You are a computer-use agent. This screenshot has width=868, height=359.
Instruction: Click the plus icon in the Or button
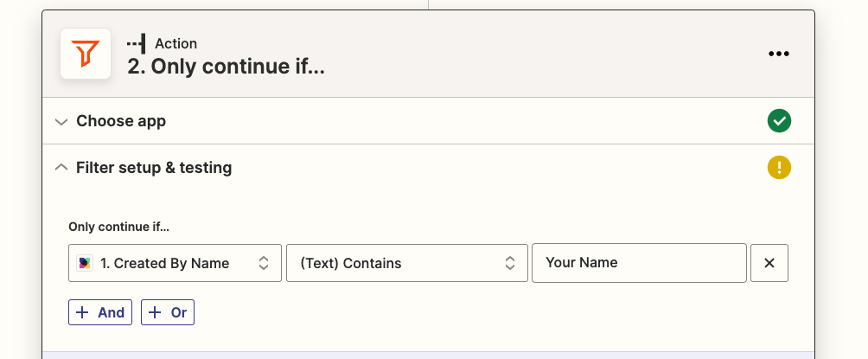click(155, 312)
